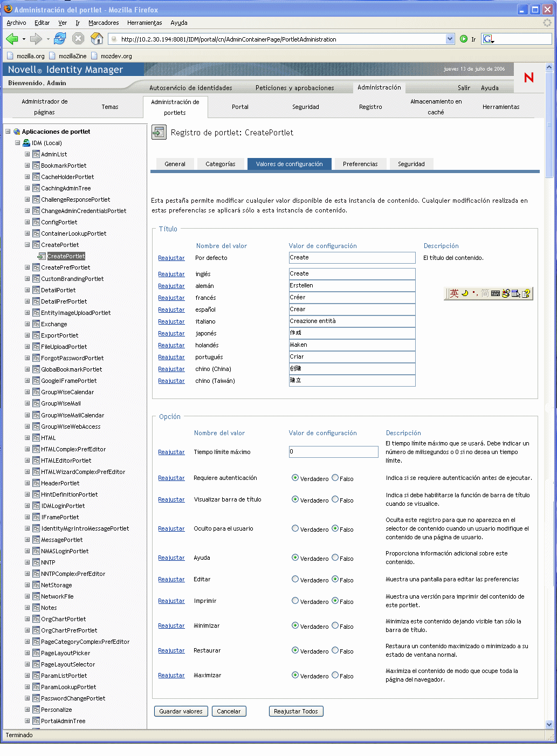Open the URL address bar dropdown
This screenshot has height=756, width=557.
(x=450, y=39)
